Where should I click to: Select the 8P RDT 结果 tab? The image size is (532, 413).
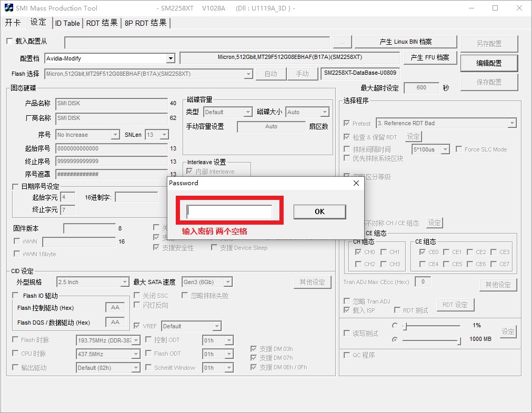146,23
